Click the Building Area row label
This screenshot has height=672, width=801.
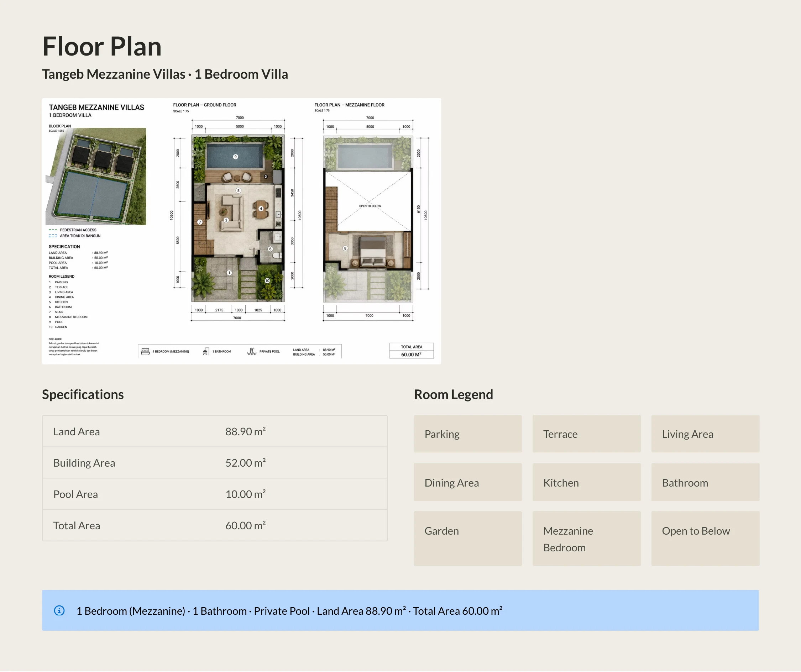tap(84, 463)
